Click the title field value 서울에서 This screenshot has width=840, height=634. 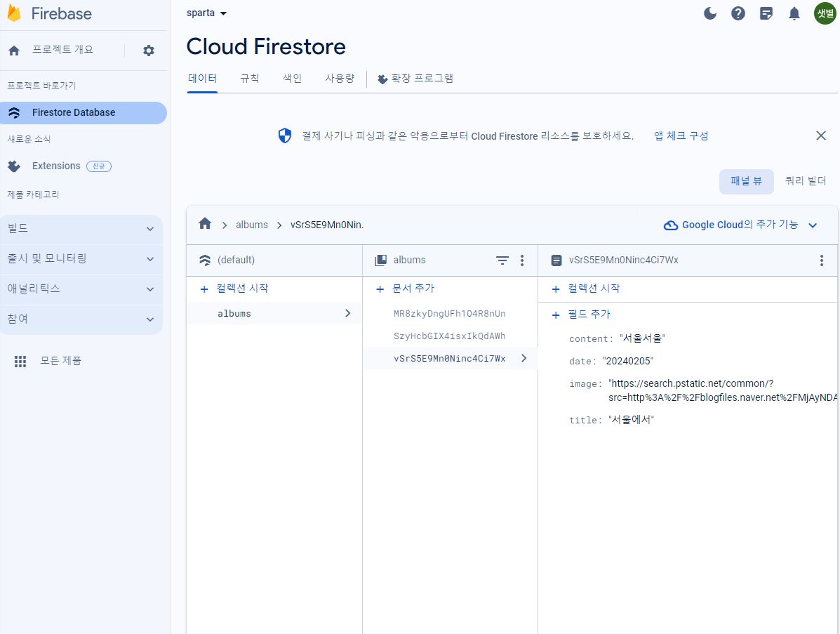point(631,420)
